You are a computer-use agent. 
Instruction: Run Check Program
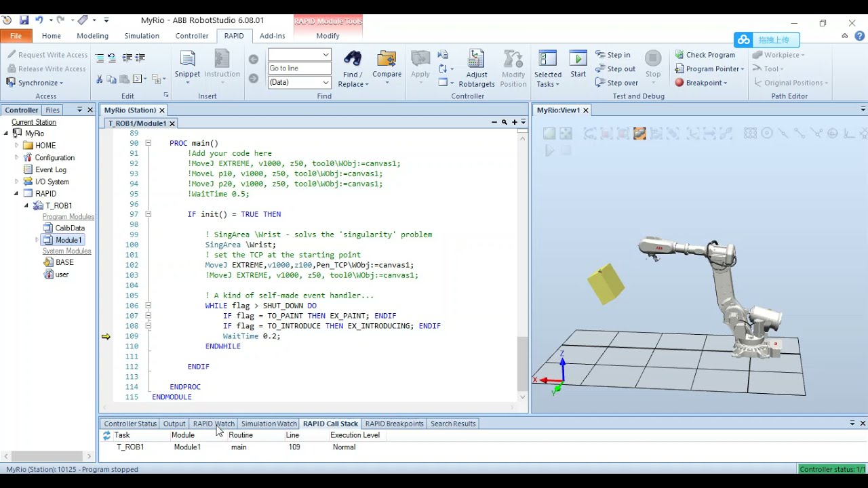click(705, 55)
